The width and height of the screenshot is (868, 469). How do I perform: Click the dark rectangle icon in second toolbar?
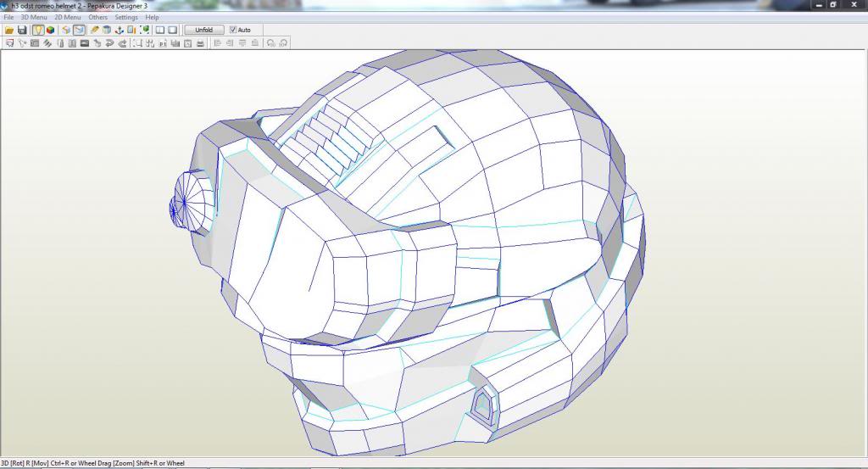(85, 43)
